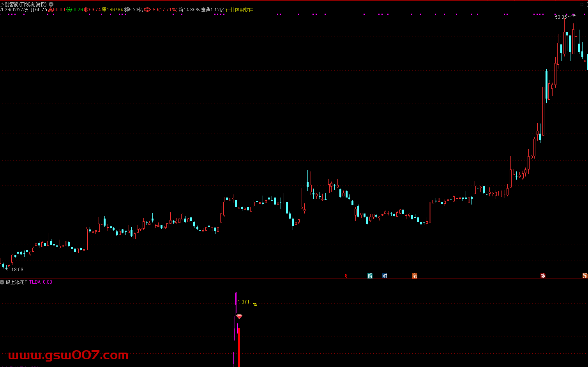Click the dark red 涨 marker icon
Viewport: 588px width, 367px height.
pos(543,276)
